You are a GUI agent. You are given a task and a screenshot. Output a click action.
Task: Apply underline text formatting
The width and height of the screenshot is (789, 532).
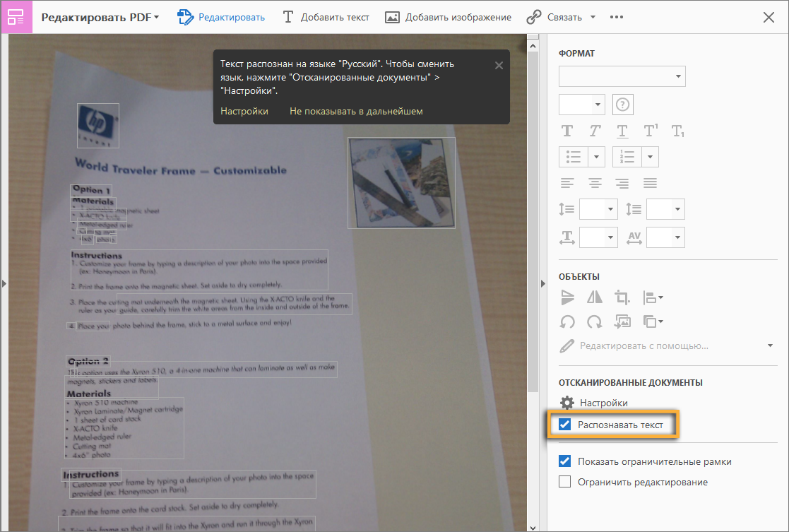[x=622, y=131]
